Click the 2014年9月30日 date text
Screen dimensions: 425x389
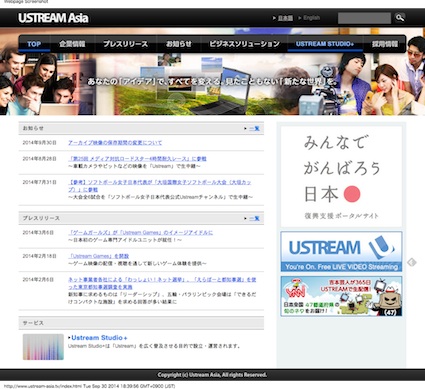[x=40, y=143]
